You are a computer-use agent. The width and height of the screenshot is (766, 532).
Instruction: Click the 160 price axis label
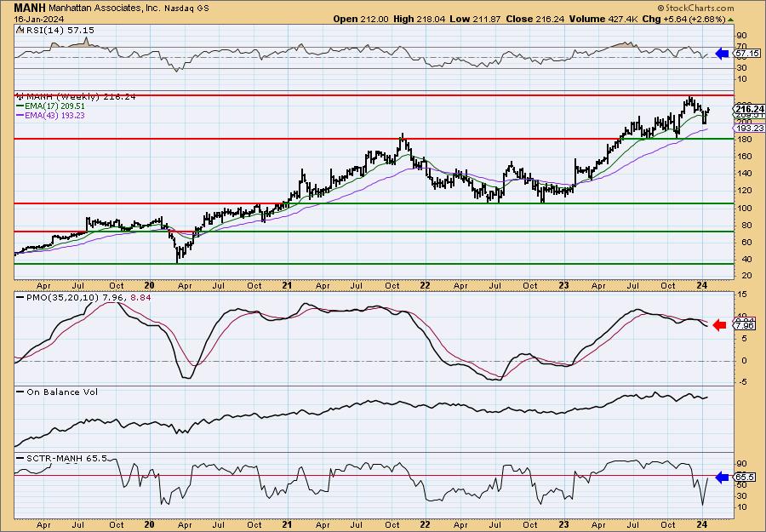coord(745,157)
